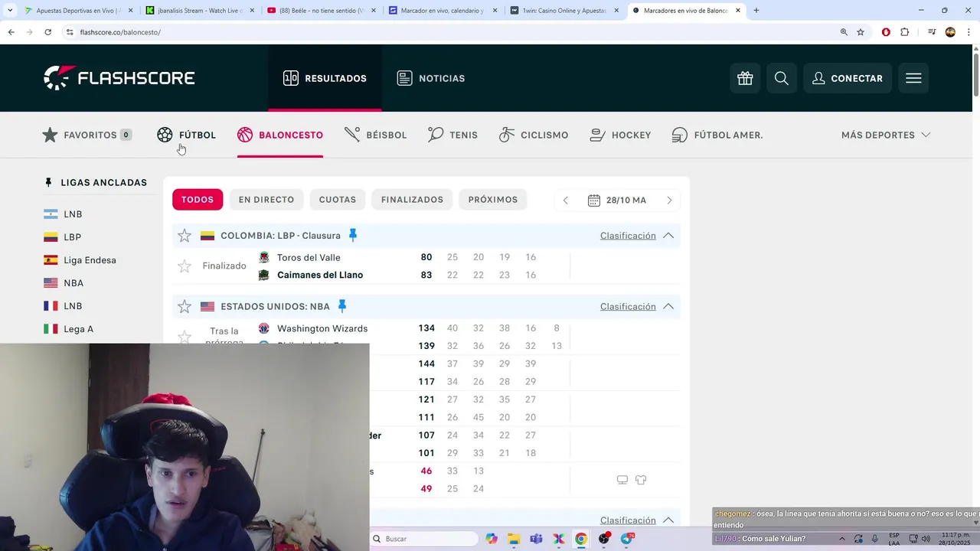Open LBP pinned league in sidebar
Image resolution: width=980 pixels, height=551 pixels.
tap(73, 237)
